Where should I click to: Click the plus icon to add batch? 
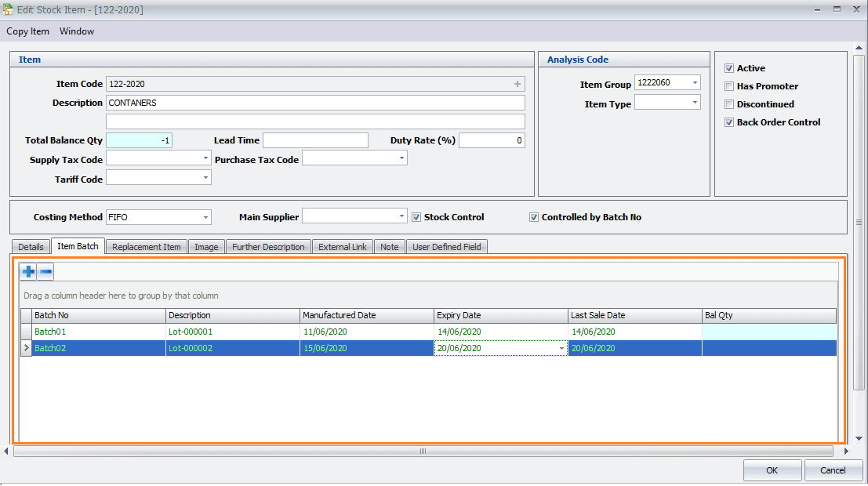[29, 272]
